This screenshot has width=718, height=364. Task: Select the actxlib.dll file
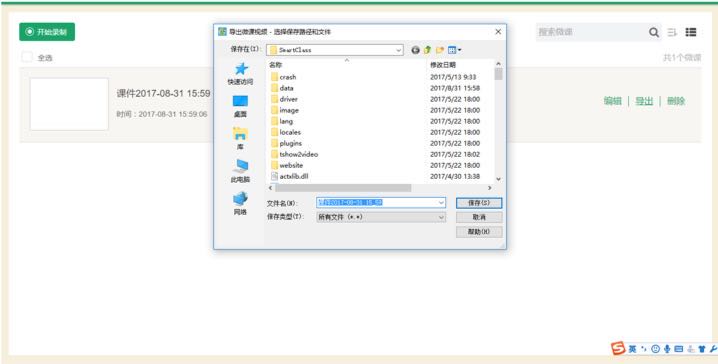coord(289,176)
